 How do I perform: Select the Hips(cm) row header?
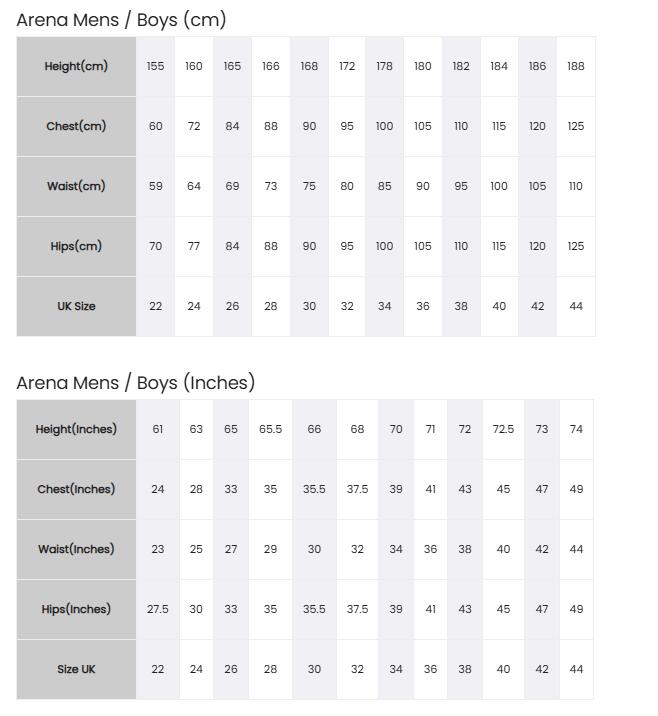click(76, 247)
